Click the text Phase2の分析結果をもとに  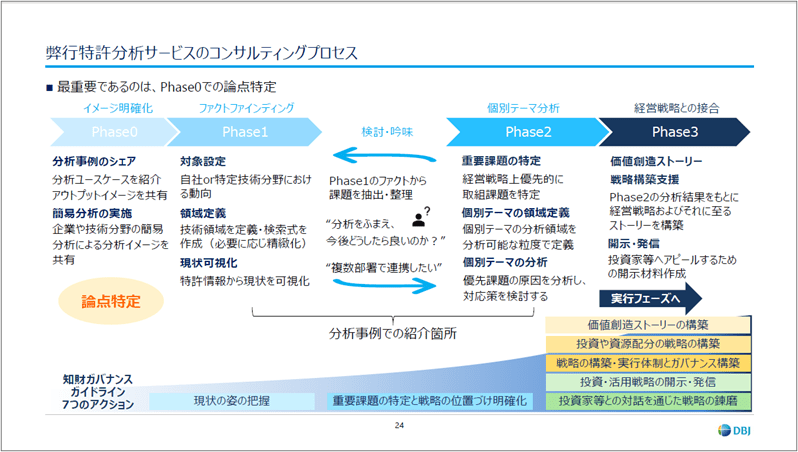tap(674, 197)
